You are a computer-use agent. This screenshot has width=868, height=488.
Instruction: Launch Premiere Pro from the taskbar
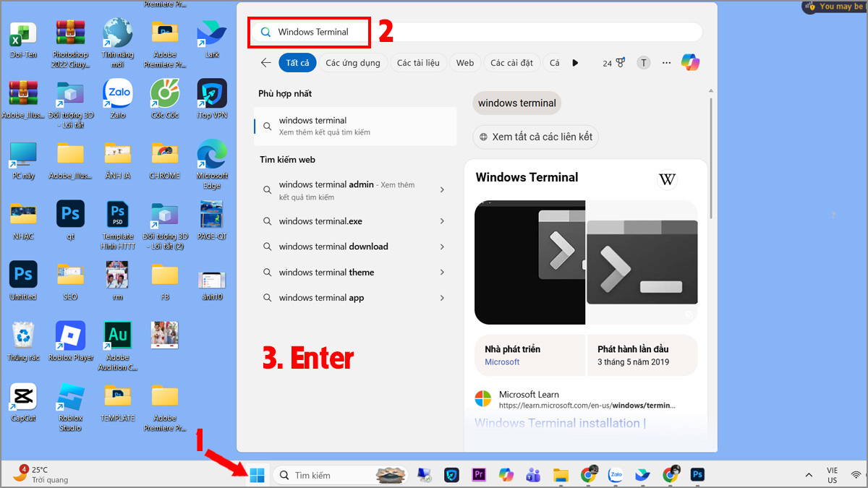tap(479, 475)
